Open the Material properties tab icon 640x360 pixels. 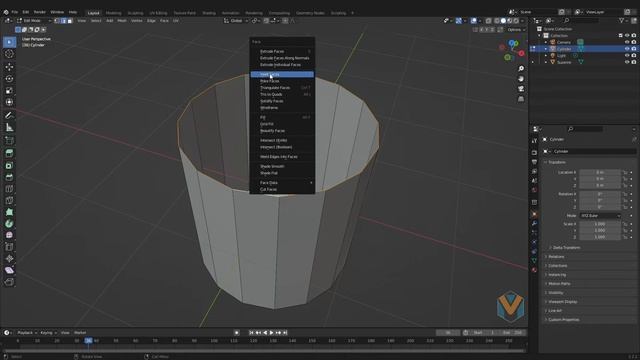point(534,270)
